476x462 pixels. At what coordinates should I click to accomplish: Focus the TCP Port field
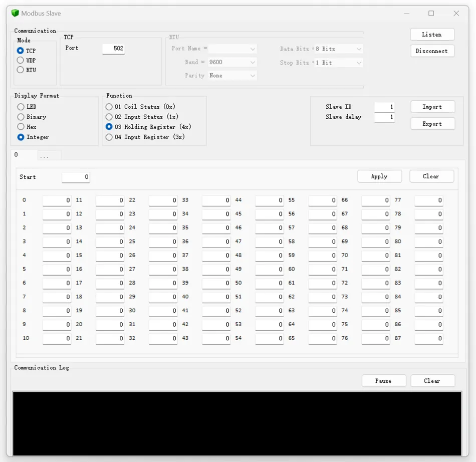(x=113, y=49)
